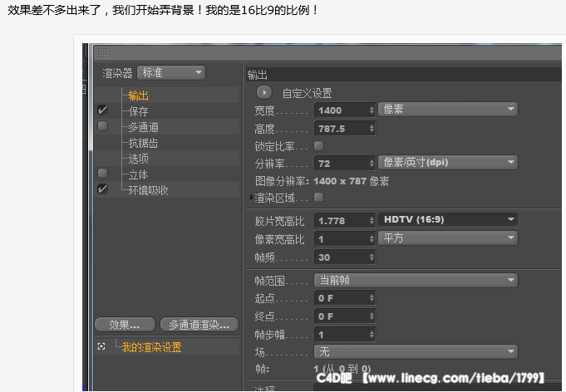Click the 帧步幅 stepper arrows
The height and width of the screenshot is (392, 566).
[x=372, y=335]
